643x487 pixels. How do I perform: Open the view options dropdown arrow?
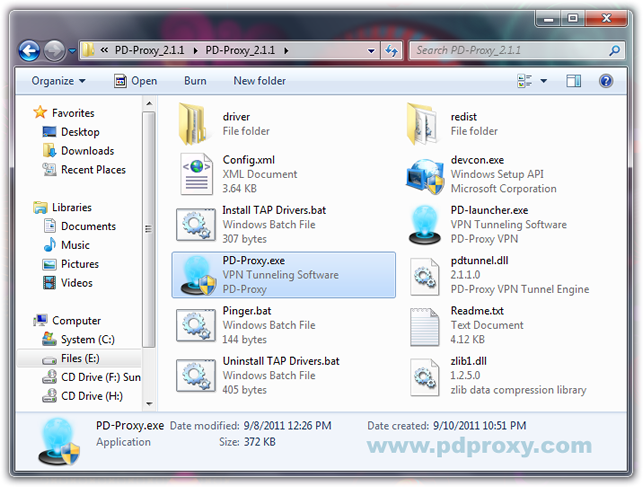pos(543,81)
